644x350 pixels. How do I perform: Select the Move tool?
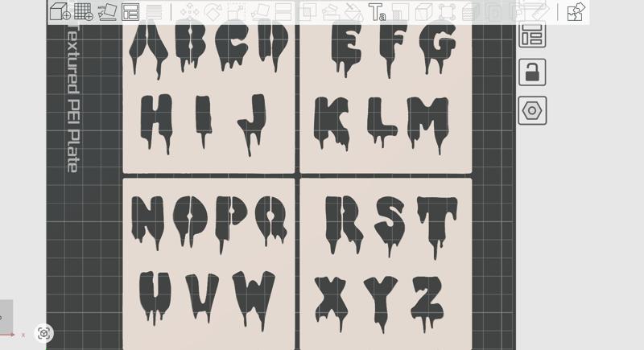[189, 11]
